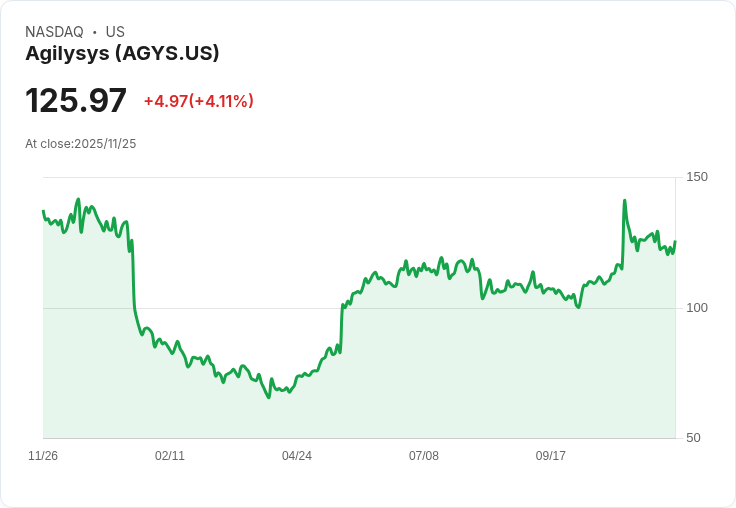Select the 11/26 date on x-axis

43,456
